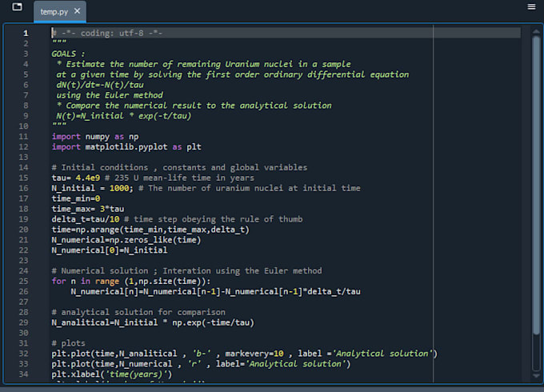Open the file browser folder icon
Image resolution: width=544 pixels, height=392 pixels.
[17, 6]
